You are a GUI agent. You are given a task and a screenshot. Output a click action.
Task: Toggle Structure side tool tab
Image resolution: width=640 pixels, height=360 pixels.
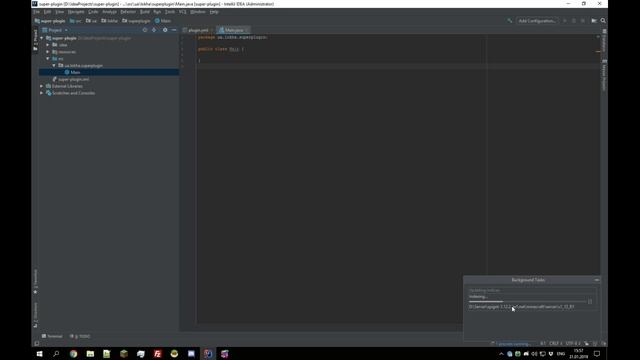tap(36, 315)
